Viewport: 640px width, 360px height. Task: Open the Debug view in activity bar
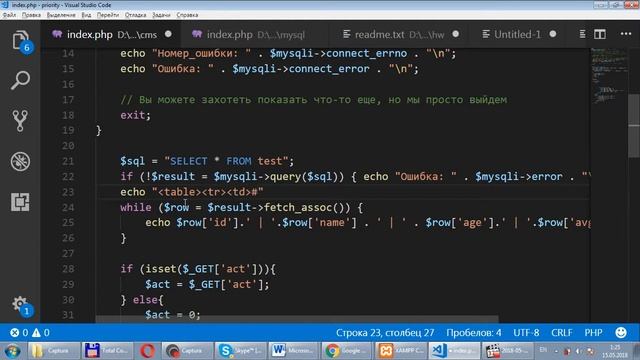coord(20,161)
